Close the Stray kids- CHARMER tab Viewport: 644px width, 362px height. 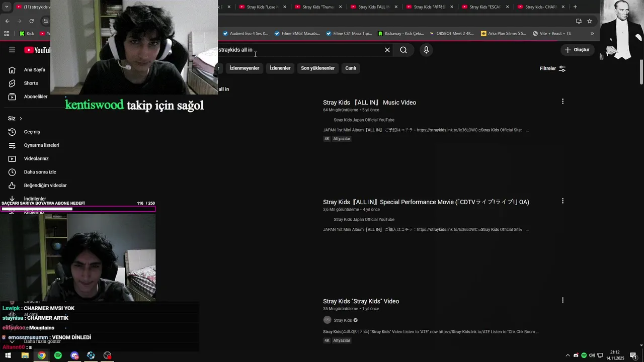point(563,7)
